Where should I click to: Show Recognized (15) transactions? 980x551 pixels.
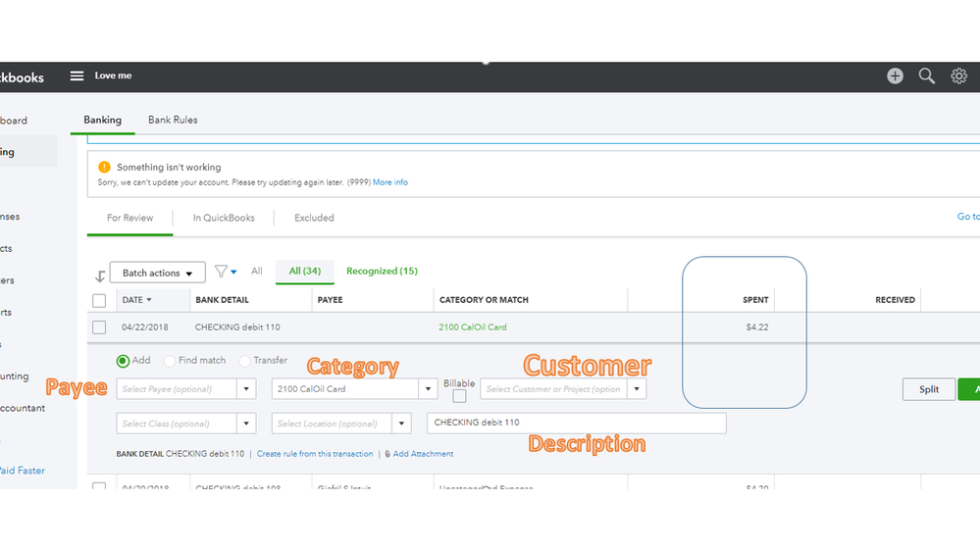pos(382,272)
